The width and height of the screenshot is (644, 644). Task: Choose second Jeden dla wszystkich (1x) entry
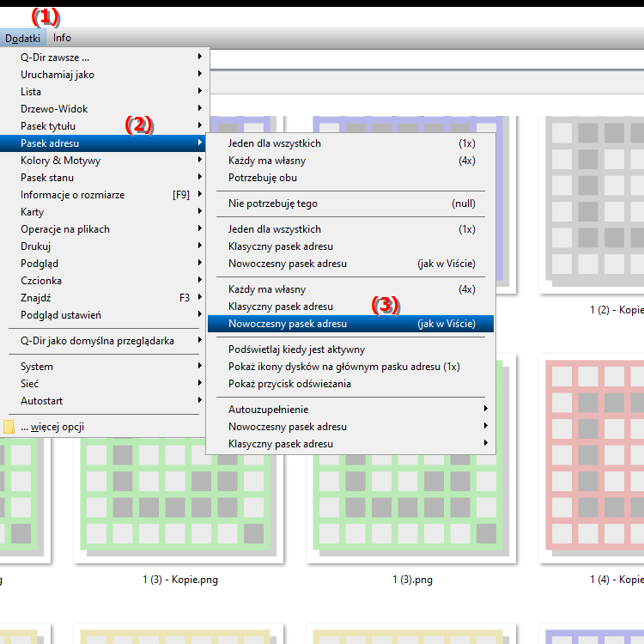click(x=350, y=229)
